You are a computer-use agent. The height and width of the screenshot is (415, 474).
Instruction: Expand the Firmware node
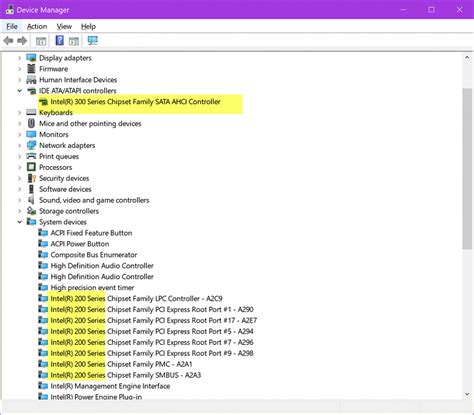tap(19, 69)
